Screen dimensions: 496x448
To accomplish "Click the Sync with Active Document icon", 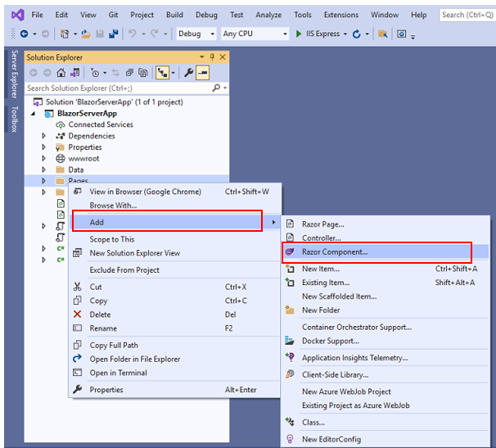I will click(x=115, y=73).
